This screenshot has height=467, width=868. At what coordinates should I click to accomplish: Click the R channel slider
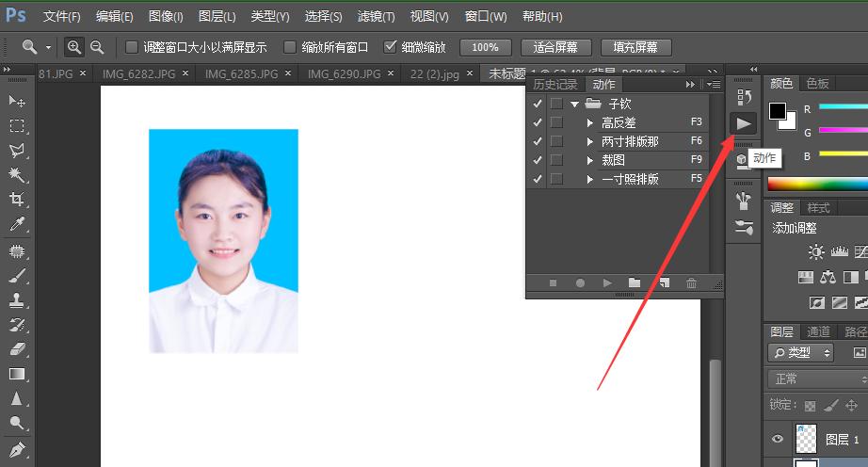point(844,106)
